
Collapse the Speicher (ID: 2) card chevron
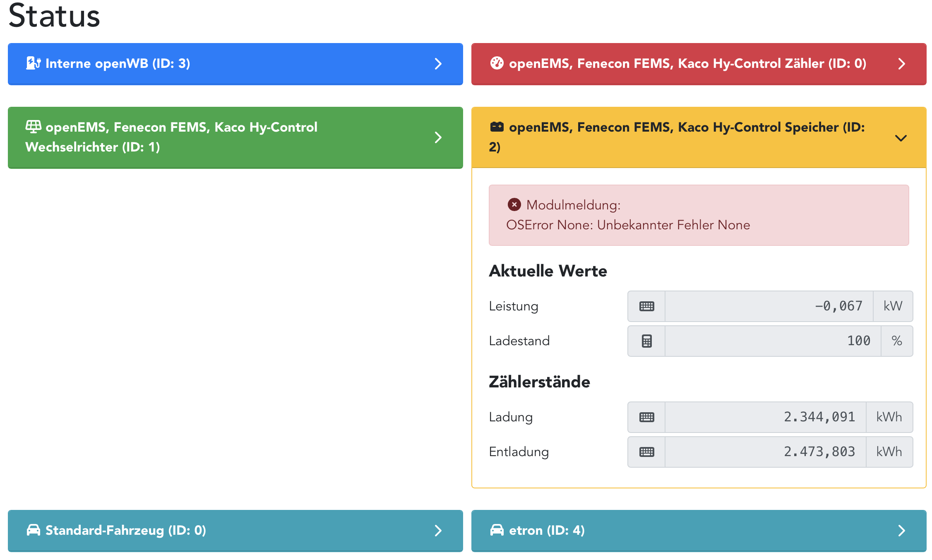pyautogui.click(x=901, y=138)
